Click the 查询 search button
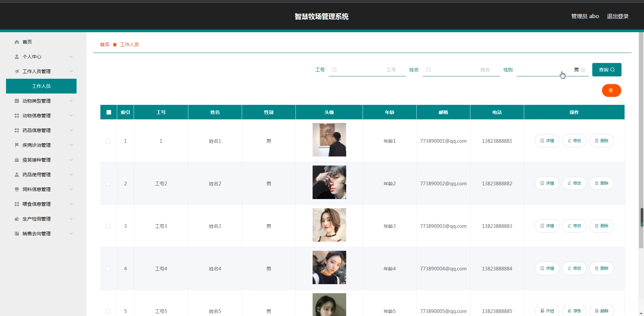The width and height of the screenshot is (644, 316). 607,70
